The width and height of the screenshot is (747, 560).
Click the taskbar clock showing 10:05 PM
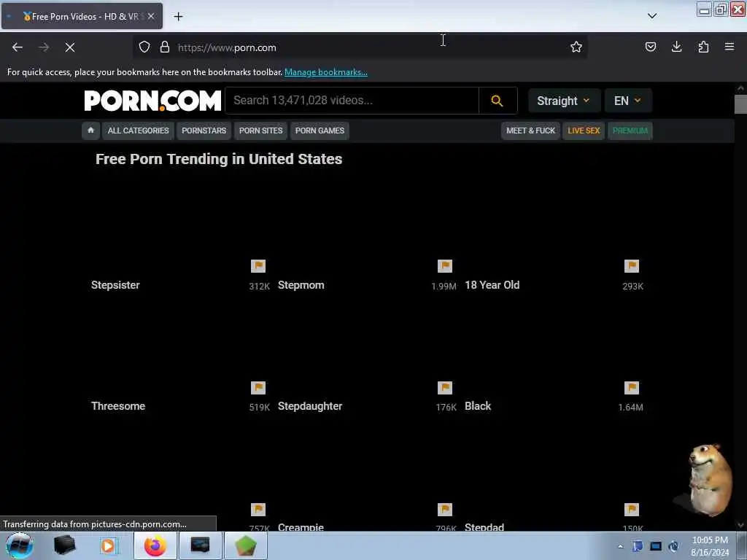pyautogui.click(x=710, y=546)
